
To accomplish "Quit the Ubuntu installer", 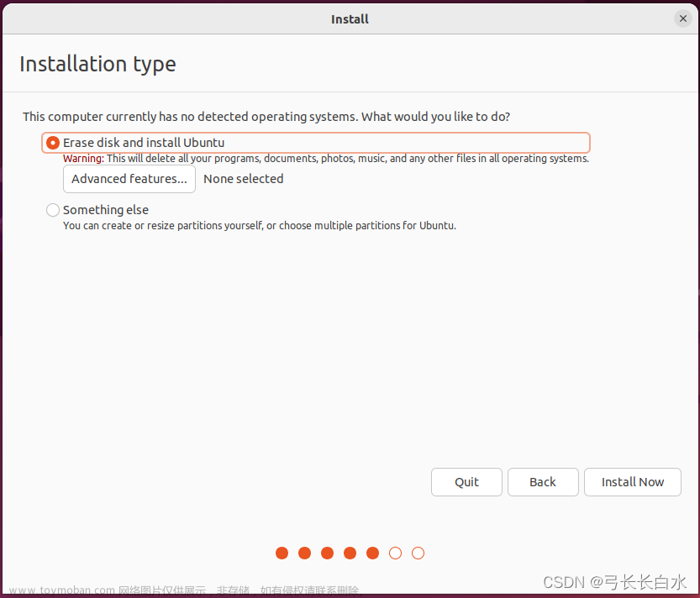I will pyautogui.click(x=466, y=481).
